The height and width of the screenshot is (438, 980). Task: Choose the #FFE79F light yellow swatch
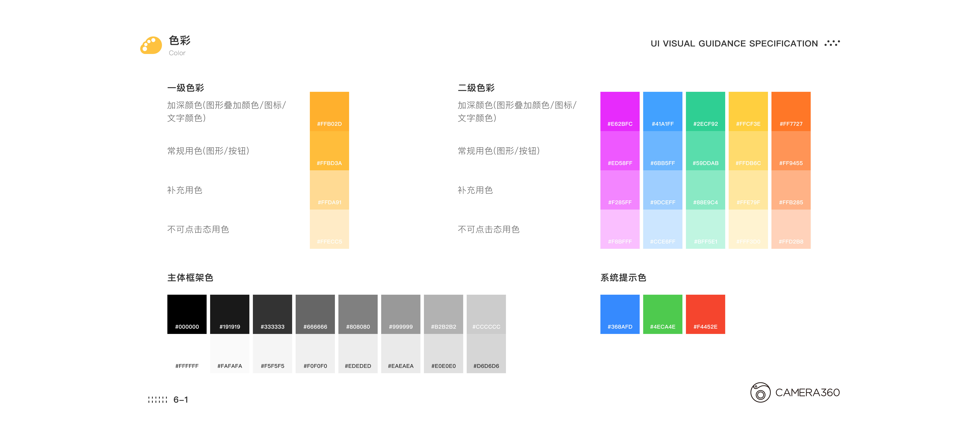pyautogui.click(x=748, y=190)
